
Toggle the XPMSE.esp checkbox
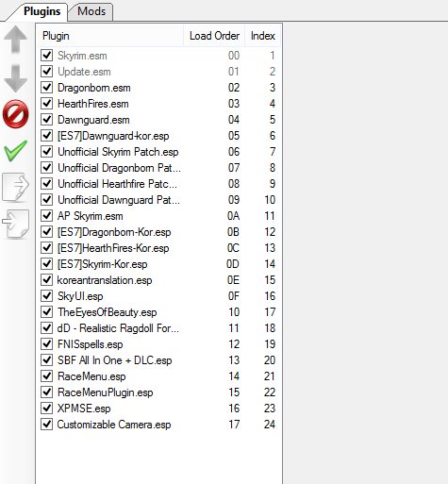click(47, 409)
